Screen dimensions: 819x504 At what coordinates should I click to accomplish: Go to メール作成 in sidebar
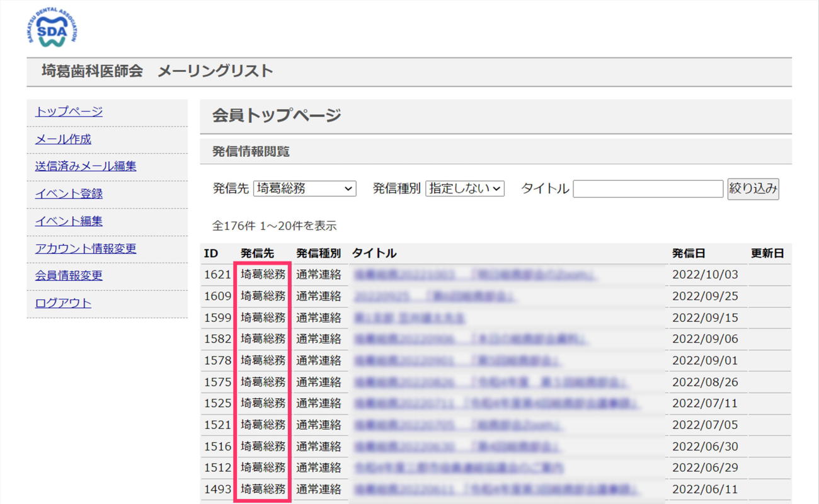[63, 139]
